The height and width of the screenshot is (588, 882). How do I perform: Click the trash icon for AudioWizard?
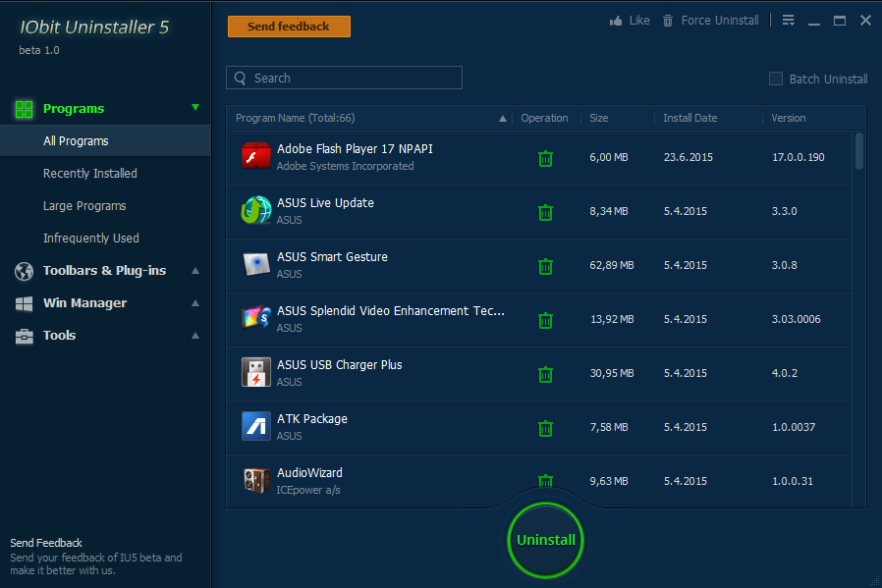(545, 481)
